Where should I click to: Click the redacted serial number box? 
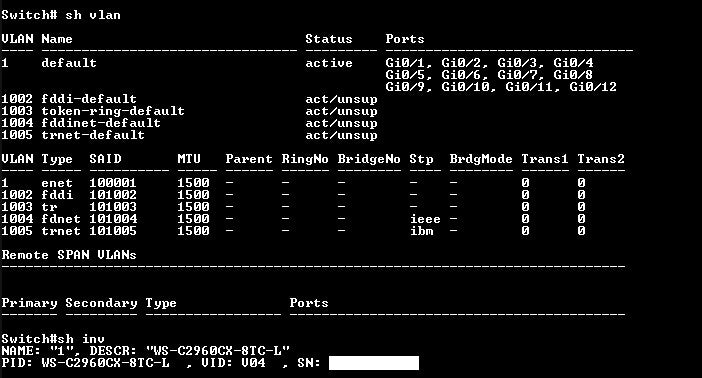coord(374,363)
